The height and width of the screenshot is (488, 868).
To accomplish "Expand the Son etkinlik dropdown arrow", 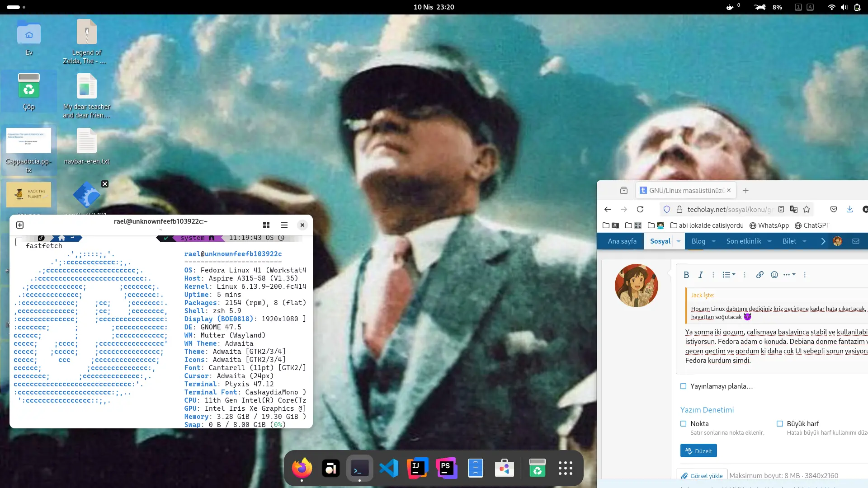I will pos(769,241).
